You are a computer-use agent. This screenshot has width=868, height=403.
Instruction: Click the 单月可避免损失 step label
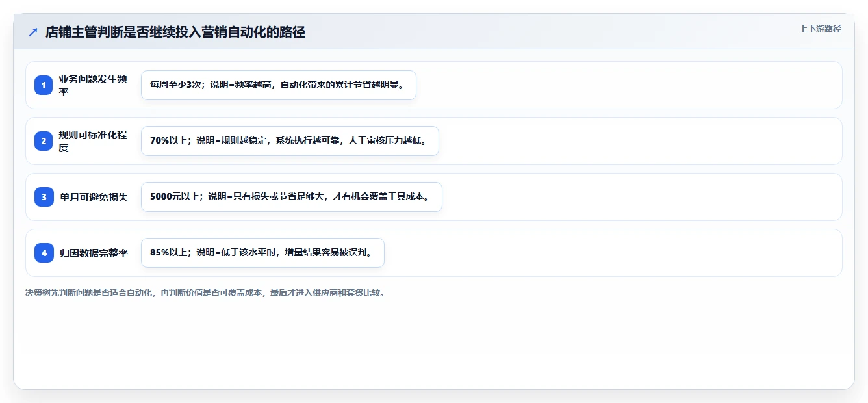point(94,197)
